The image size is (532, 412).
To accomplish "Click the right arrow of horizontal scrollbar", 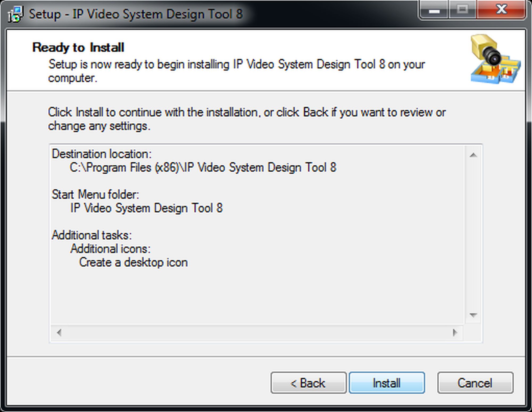I will tap(455, 333).
